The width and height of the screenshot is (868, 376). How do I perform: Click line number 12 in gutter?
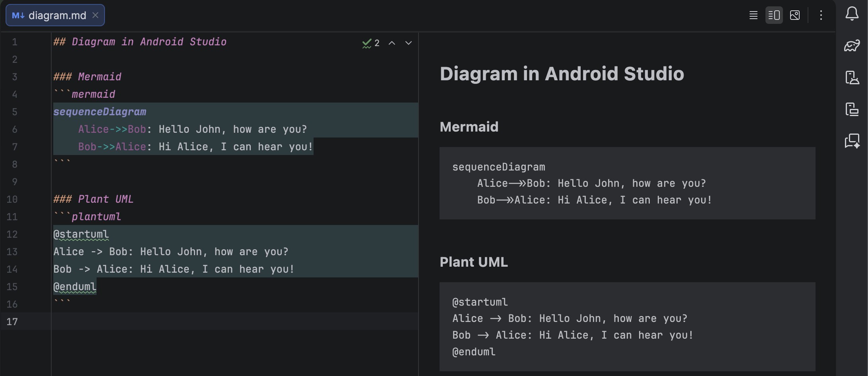coord(12,234)
